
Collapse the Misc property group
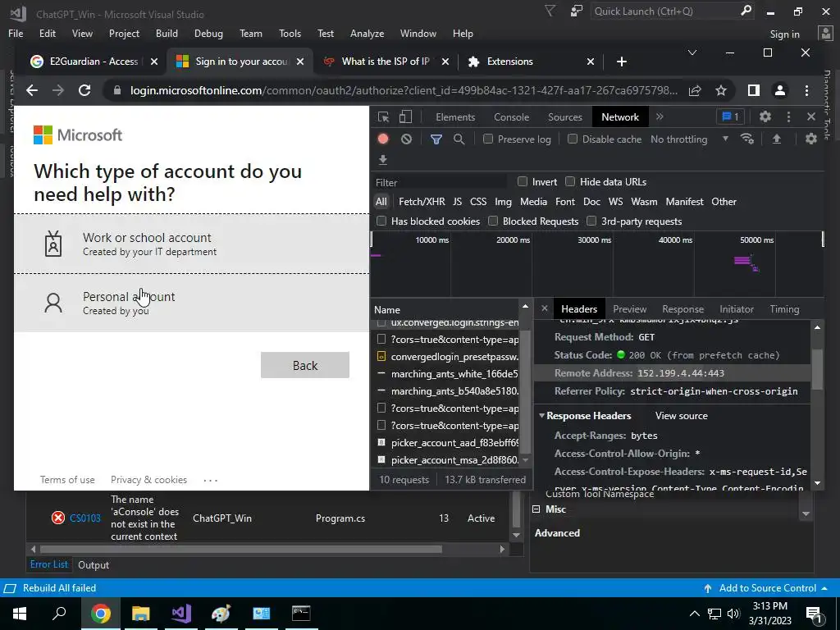tap(536, 509)
